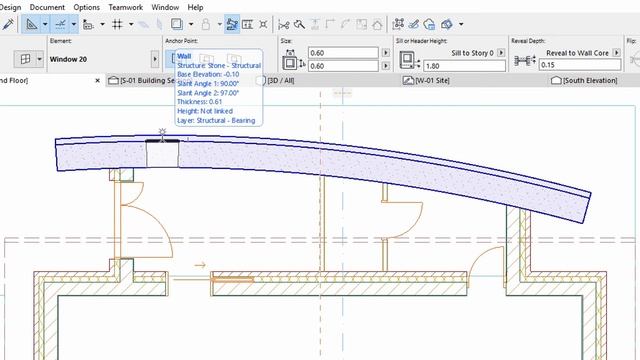This screenshot has width=640, height=360.
Task: Open the Sill to Story 0 flyout arrow
Action: [501, 53]
